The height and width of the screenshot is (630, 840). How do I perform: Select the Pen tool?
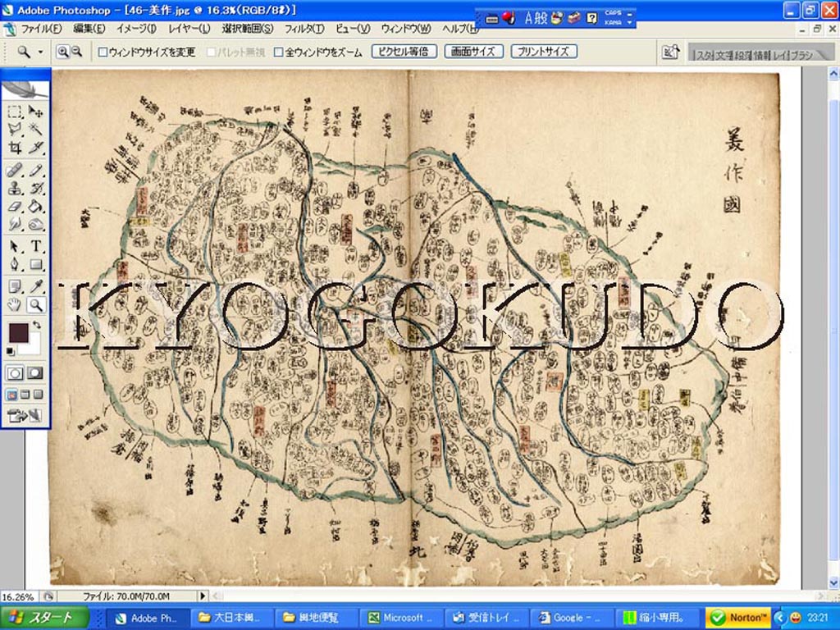[15, 264]
